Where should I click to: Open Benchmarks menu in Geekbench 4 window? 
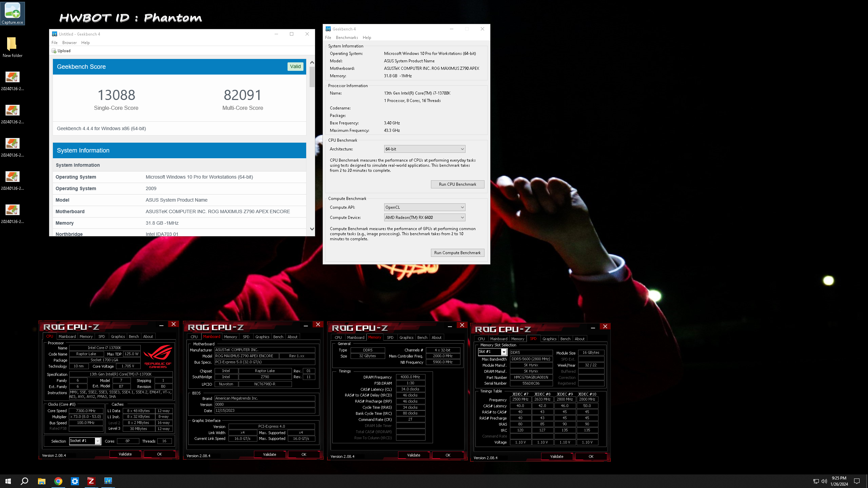click(x=347, y=38)
